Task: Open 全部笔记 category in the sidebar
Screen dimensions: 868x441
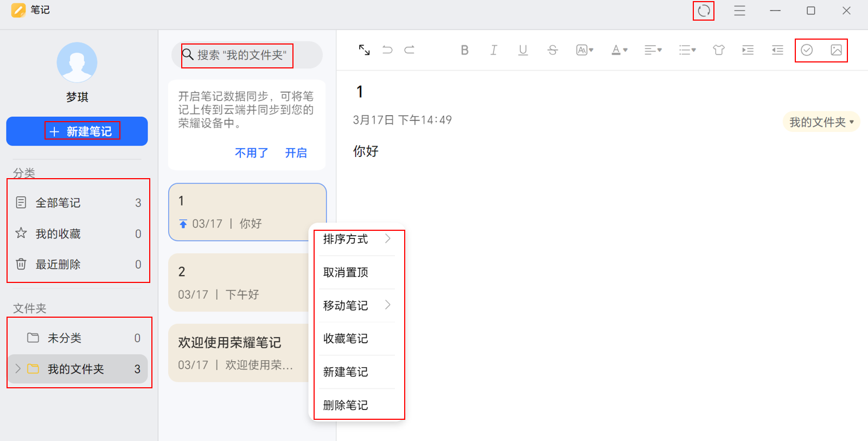Action: pos(58,203)
